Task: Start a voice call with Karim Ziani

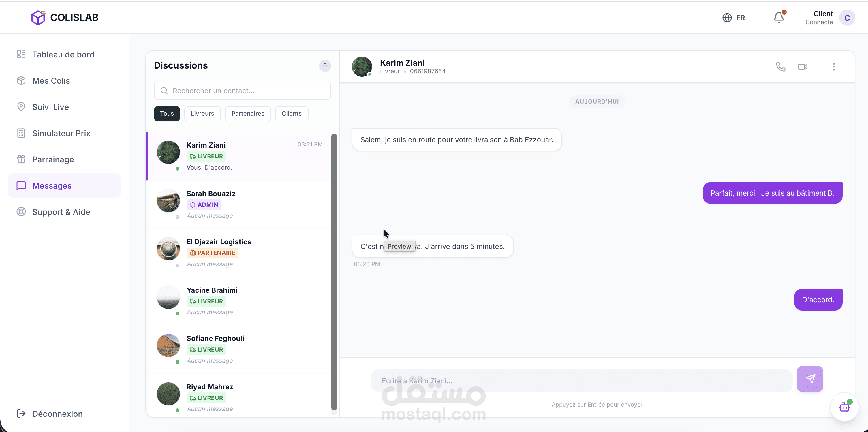Action: point(780,67)
